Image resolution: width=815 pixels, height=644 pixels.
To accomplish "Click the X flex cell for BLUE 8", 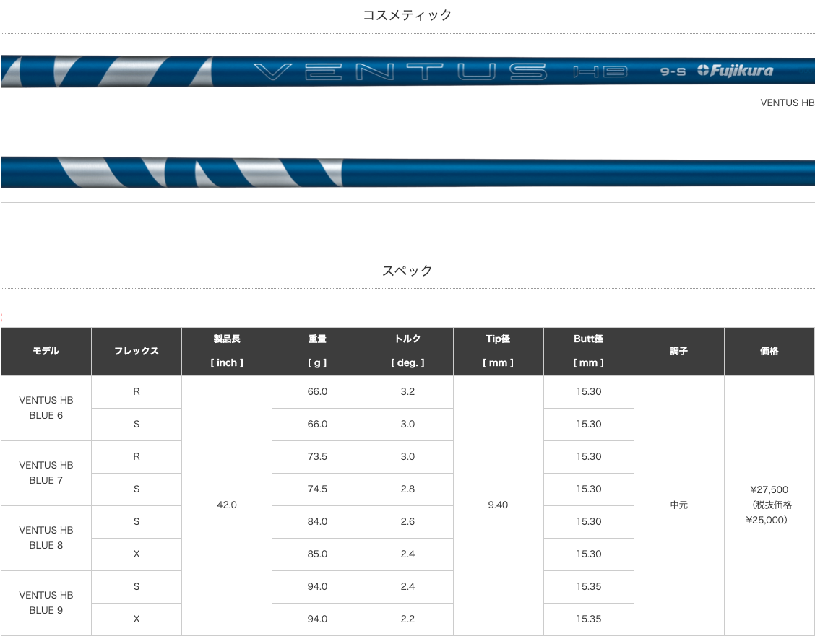I will coord(136,554).
